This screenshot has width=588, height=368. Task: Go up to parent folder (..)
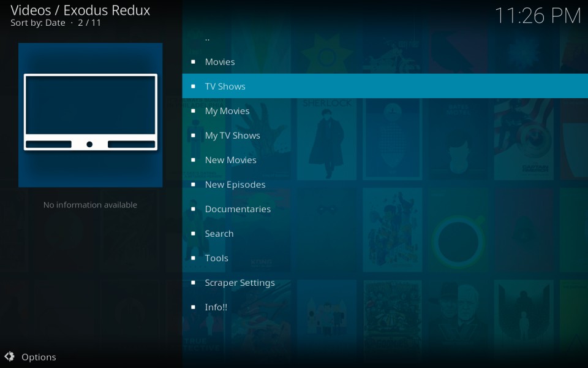tap(385, 37)
